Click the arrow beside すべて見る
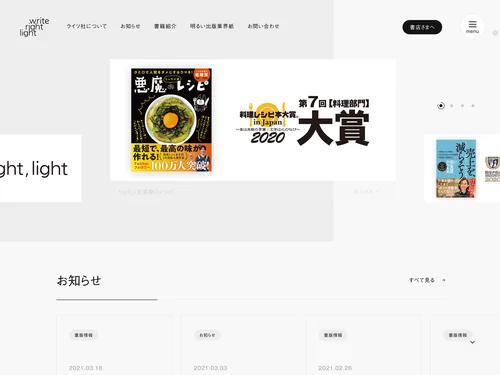500x375 pixels. 444,280
